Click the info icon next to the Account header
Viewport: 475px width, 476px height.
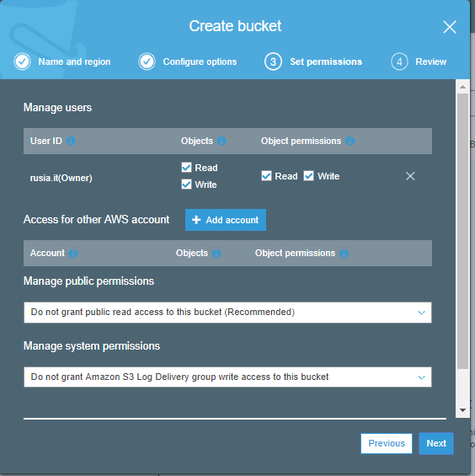tap(72, 254)
